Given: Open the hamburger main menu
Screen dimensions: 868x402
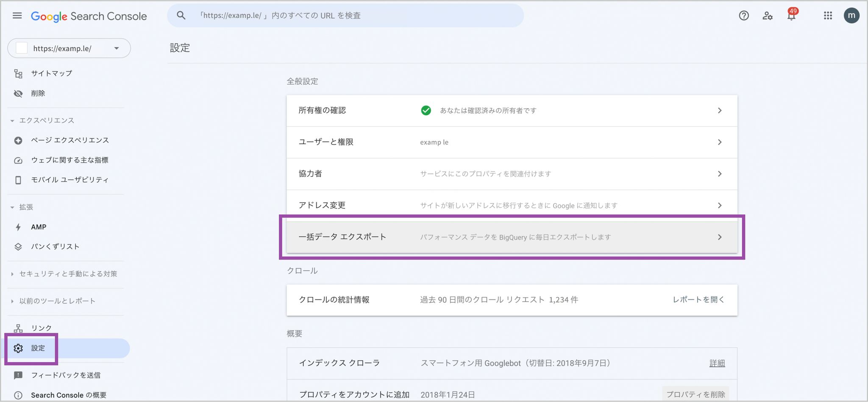Looking at the screenshot, I should pos(17,16).
